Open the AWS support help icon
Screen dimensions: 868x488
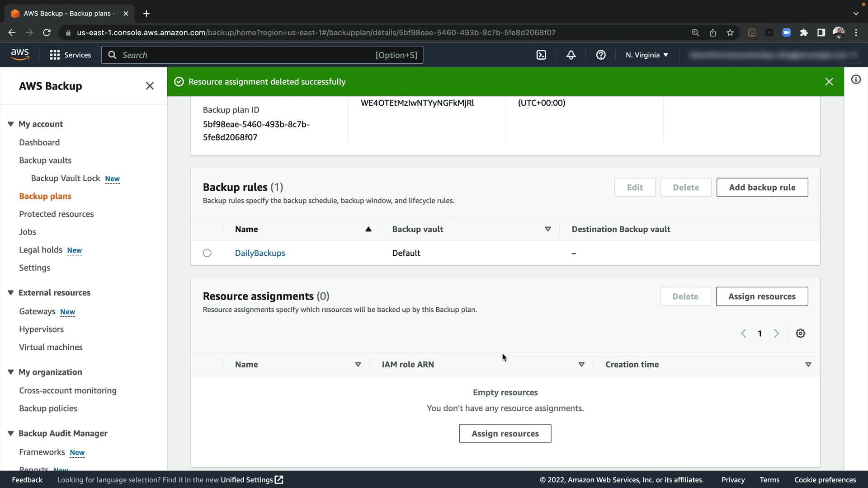click(601, 55)
